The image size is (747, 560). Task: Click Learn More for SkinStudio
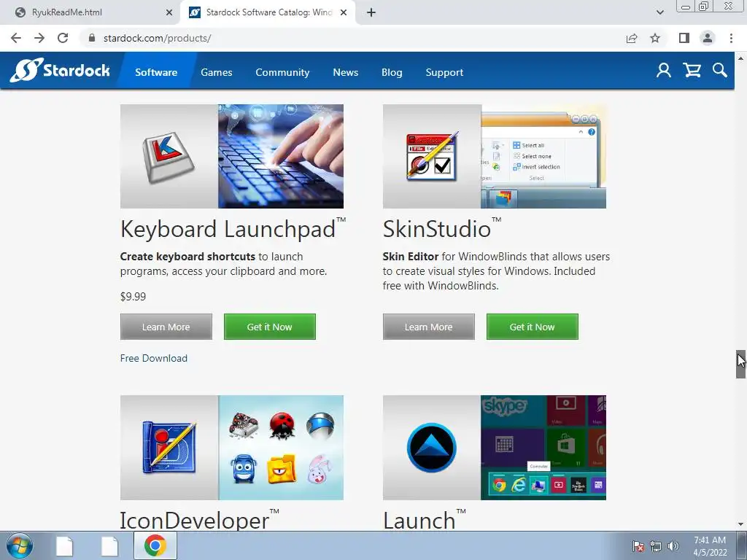pyautogui.click(x=429, y=327)
